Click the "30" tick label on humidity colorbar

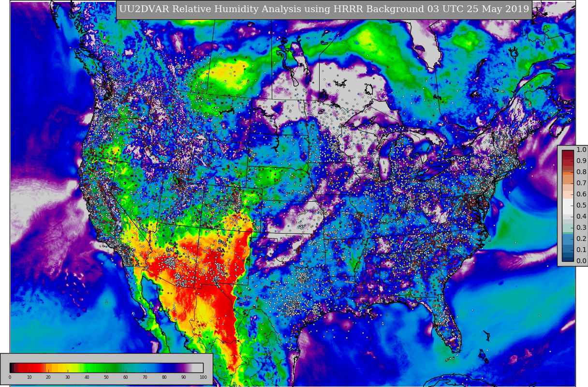68,377
